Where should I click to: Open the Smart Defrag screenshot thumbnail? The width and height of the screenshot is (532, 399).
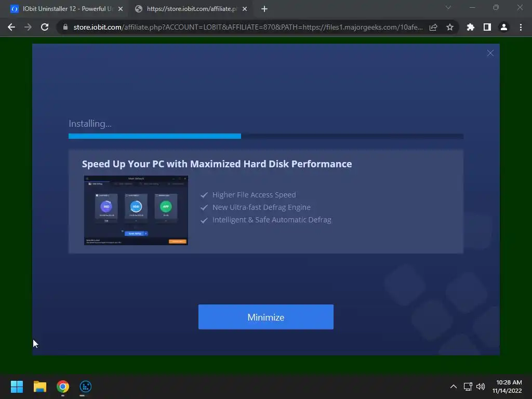point(136,210)
